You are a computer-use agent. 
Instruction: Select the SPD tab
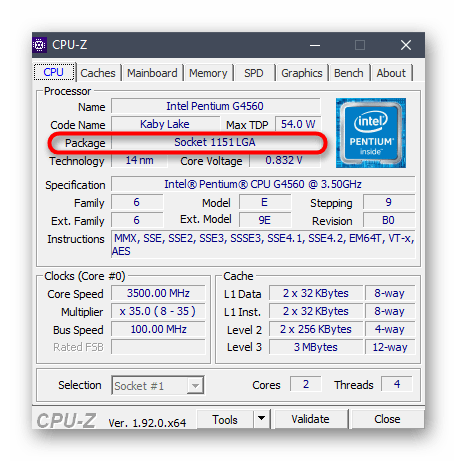tap(253, 73)
